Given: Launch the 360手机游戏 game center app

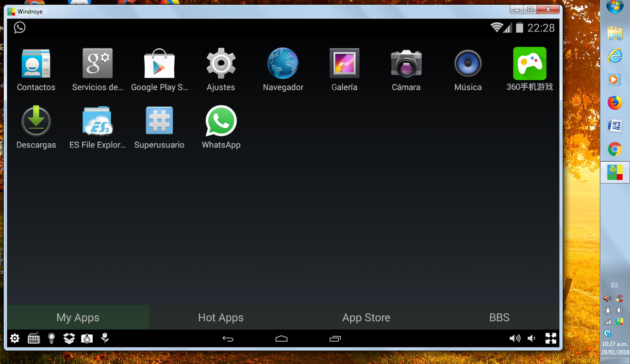Looking at the screenshot, I should coord(530,63).
